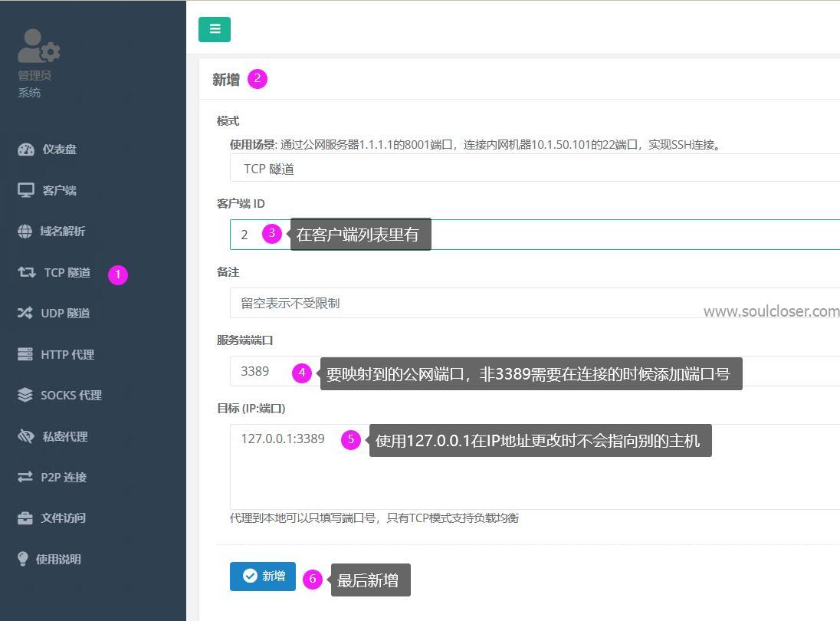Open the SOCKS 代理 layers icon
The width and height of the screenshot is (840, 621).
click(x=27, y=395)
